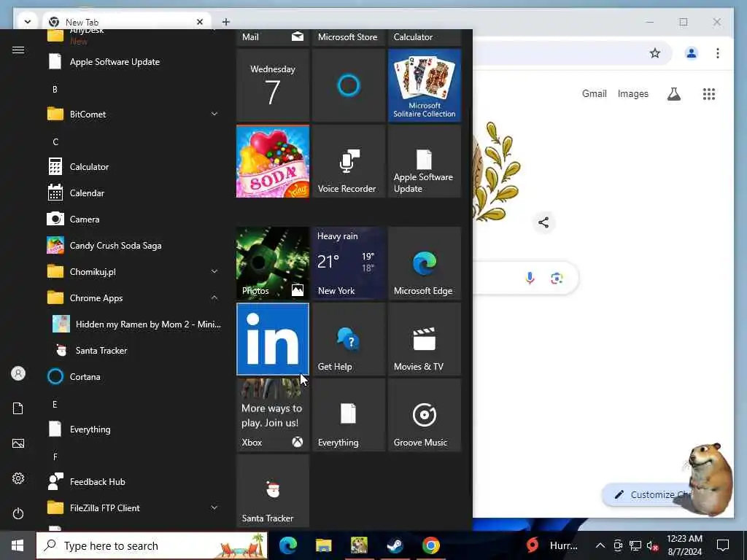Open Search Labs flask icon

(x=673, y=94)
